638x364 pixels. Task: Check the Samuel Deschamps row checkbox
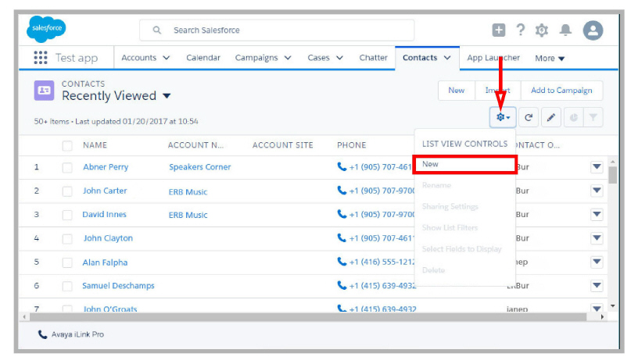(67, 286)
